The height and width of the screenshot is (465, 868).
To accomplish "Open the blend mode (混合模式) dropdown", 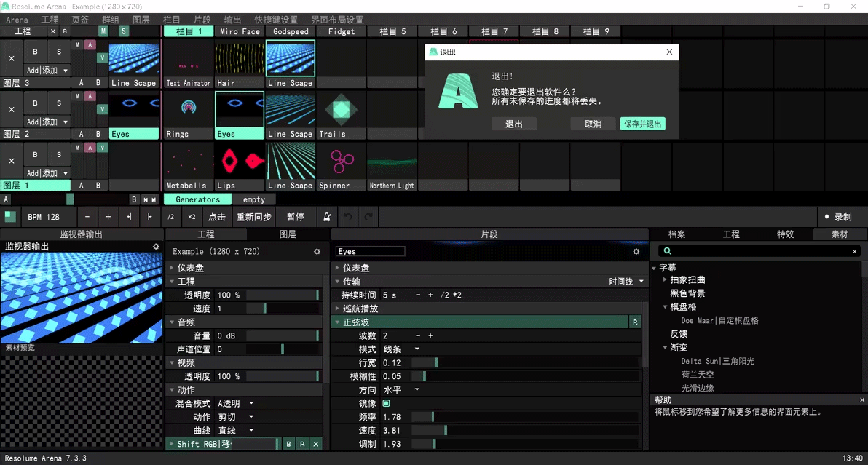I will pyautogui.click(x=235, y=403).
